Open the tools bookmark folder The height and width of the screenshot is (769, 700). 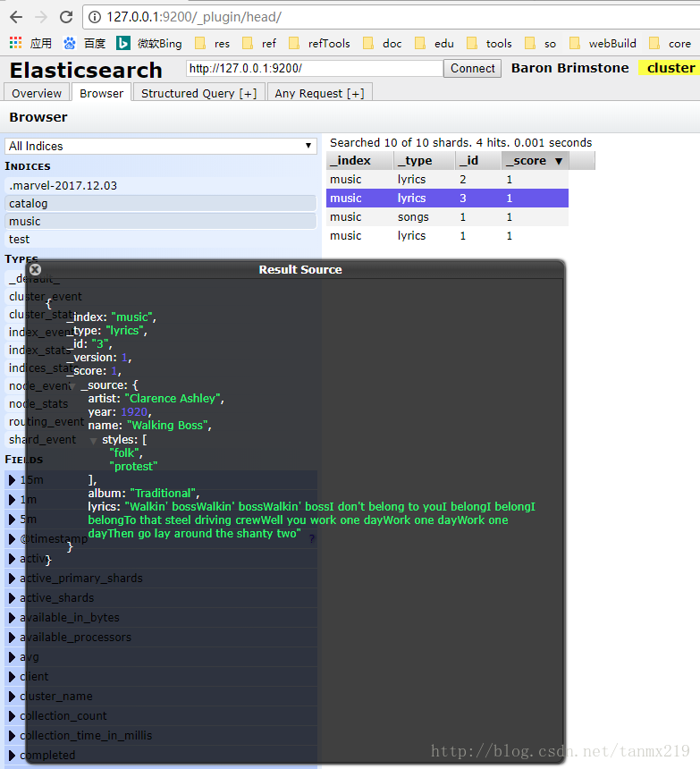[489, 43]
